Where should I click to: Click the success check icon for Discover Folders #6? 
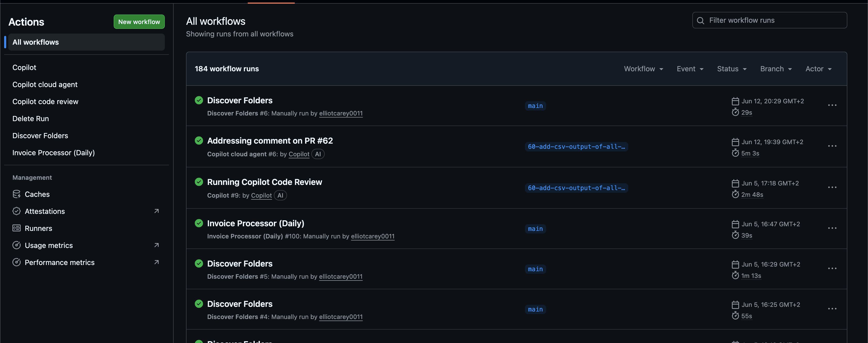click(x=199, y=100)
